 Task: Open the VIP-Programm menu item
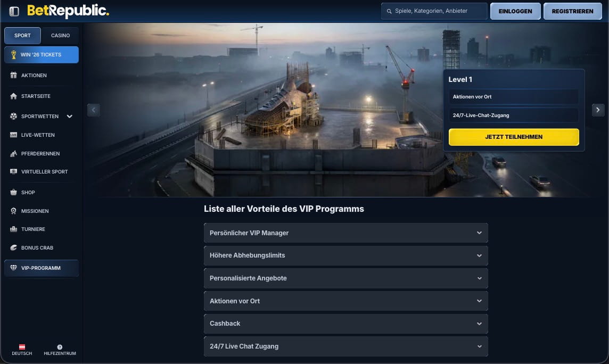pos(41,268)
